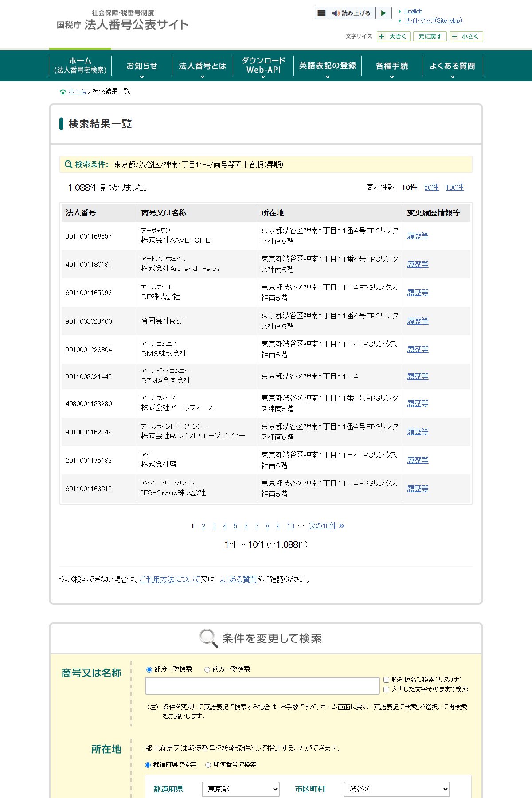This screenshot has height=798, width=532.
Task: Increase text size with 大きく button
Action: click(x=394, y=36)
